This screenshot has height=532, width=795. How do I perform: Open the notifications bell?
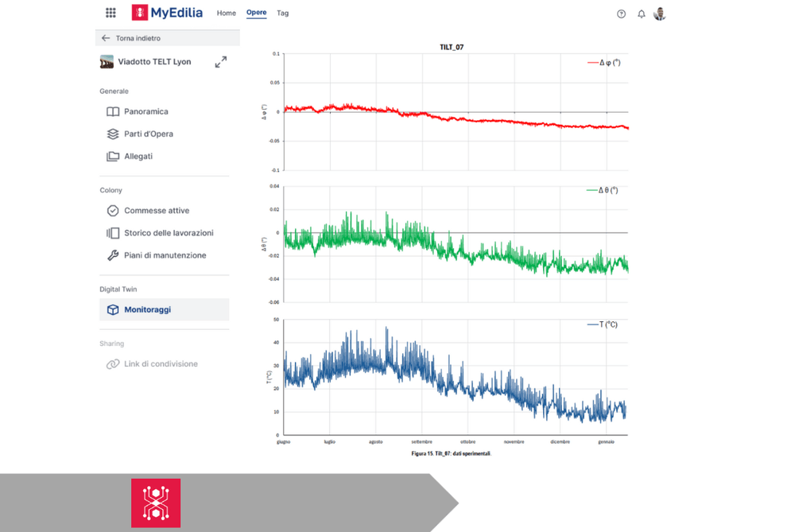(x=642, y=14)
